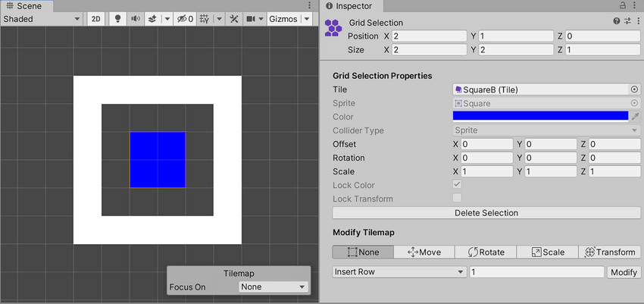Image resolution: width=644 pixels, height=304 pixels.
Task: Toggle the 2D view mode button
Action: [95, 19]
